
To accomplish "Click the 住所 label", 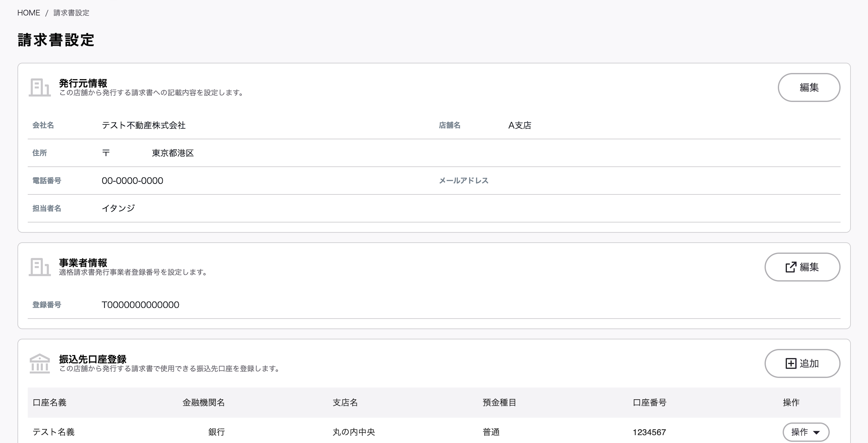I will coord(39,153).
